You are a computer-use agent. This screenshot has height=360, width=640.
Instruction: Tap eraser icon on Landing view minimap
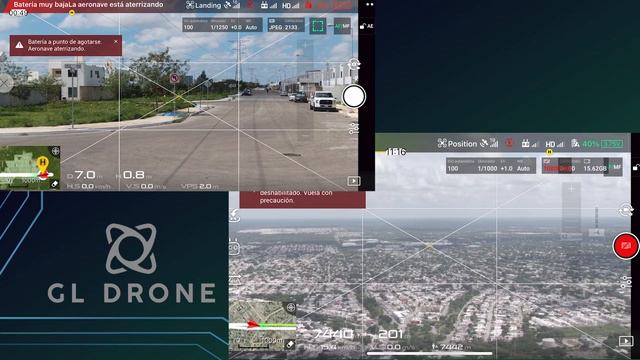55,184
